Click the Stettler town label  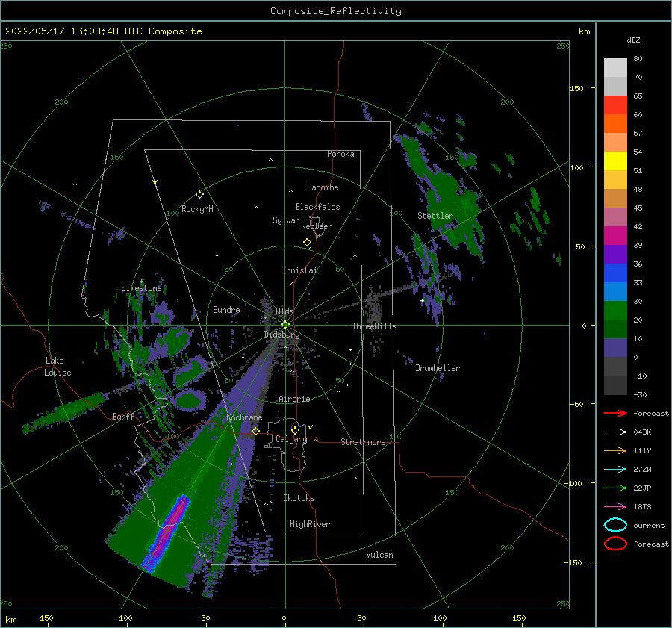[435, 216]
